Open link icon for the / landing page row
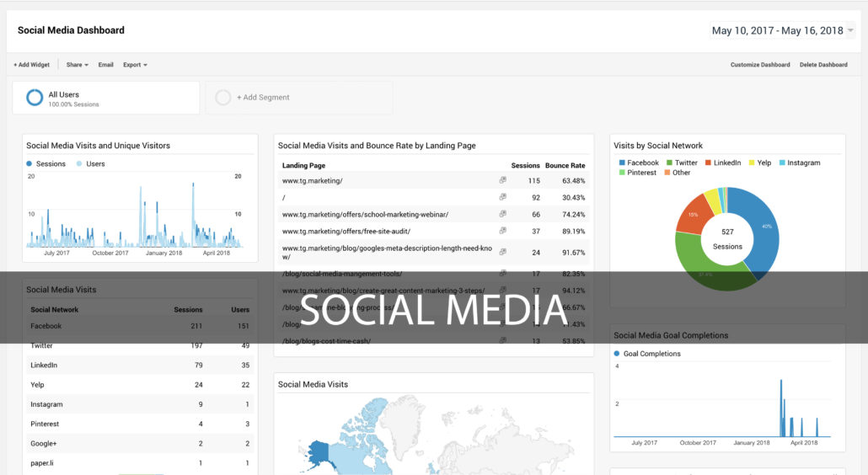 (502, 197)
